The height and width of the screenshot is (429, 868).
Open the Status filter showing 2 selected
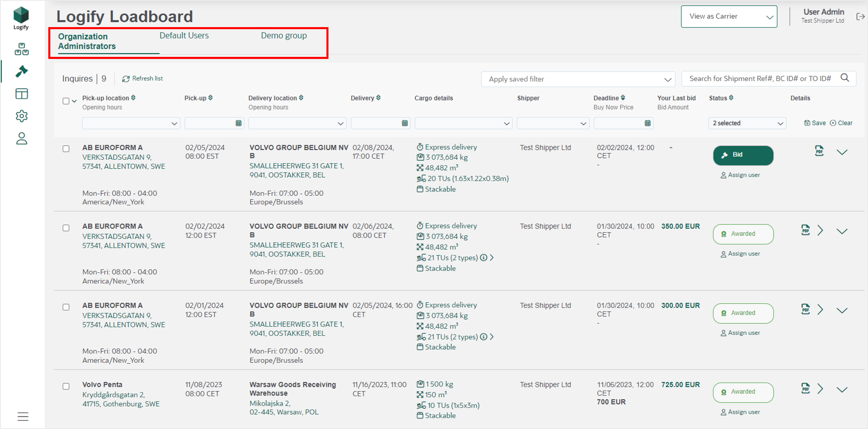coord(747,123)
